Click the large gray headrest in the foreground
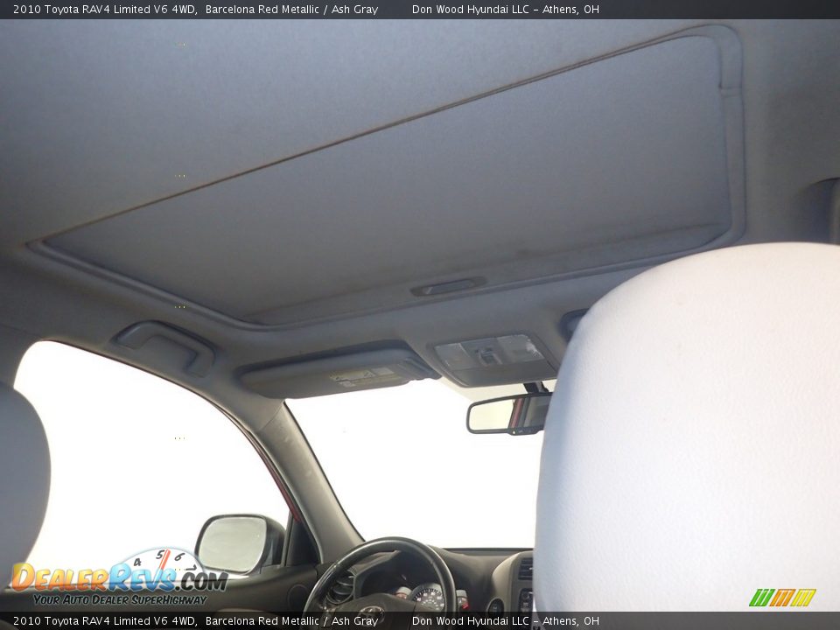 [x=691, y=429]
